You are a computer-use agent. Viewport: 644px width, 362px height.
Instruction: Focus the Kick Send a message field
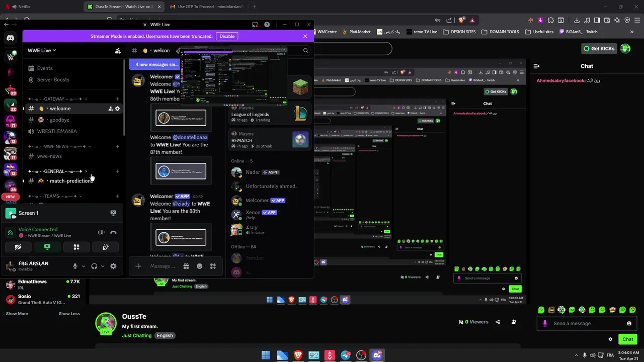[587, 323]
